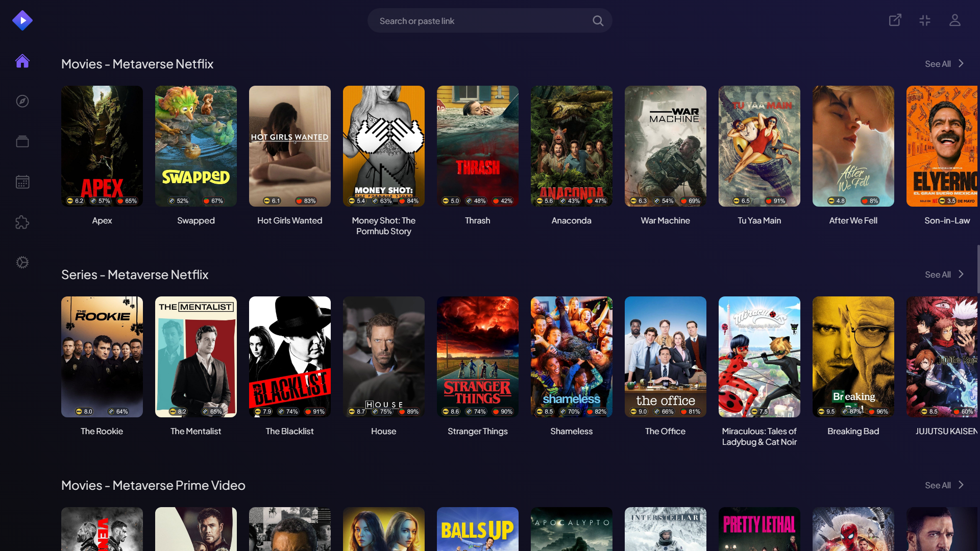Open the Addons puzzle tab
Screen dimensions: 980x551
pos(22,222)
